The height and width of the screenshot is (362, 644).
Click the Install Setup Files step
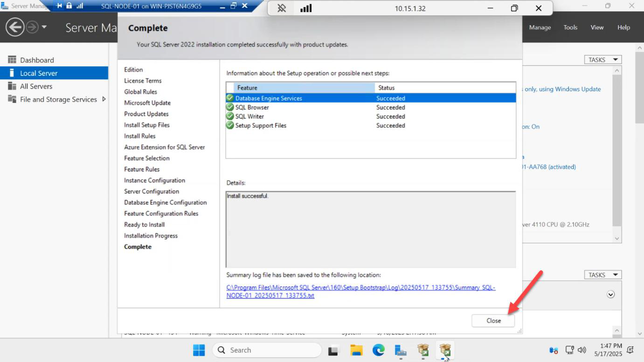coord(147,125)
